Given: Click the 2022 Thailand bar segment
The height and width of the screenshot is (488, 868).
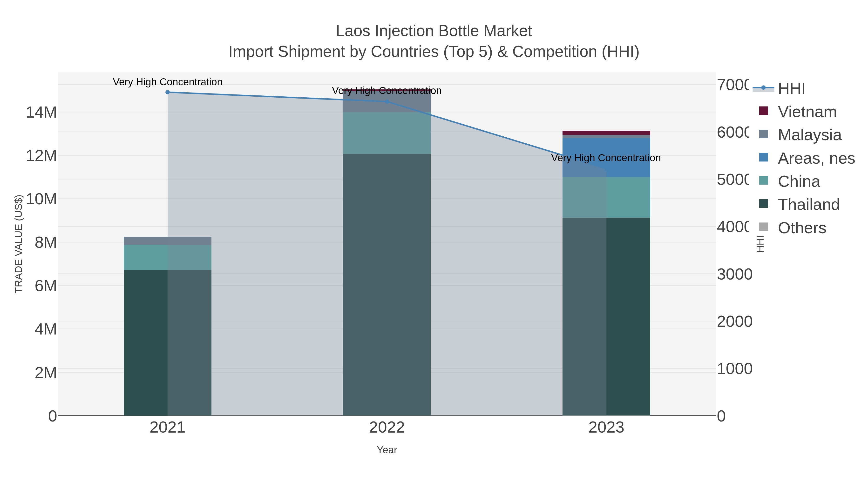Looking at the screenshot, I should coord(387,285).
